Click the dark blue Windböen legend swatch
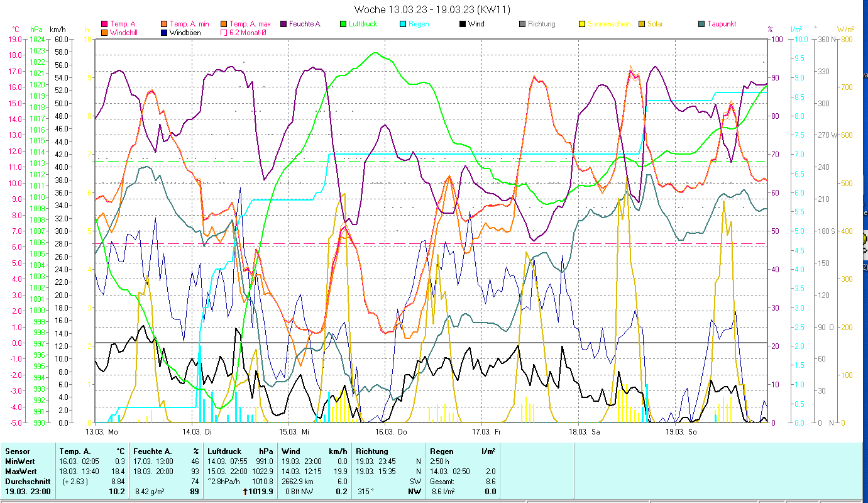The image size is (868, 503). coord(163,32)
